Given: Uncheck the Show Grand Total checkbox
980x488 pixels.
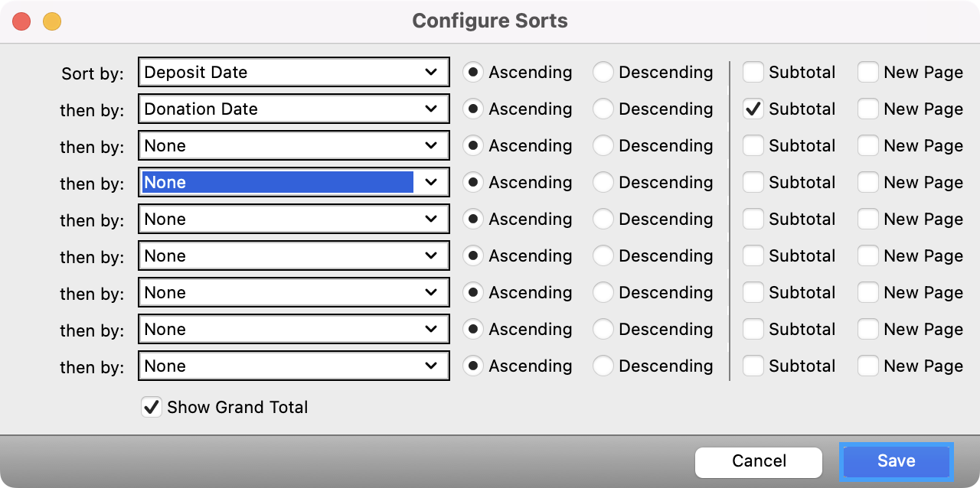Looking at the screenshot, I should click(152, 407).
